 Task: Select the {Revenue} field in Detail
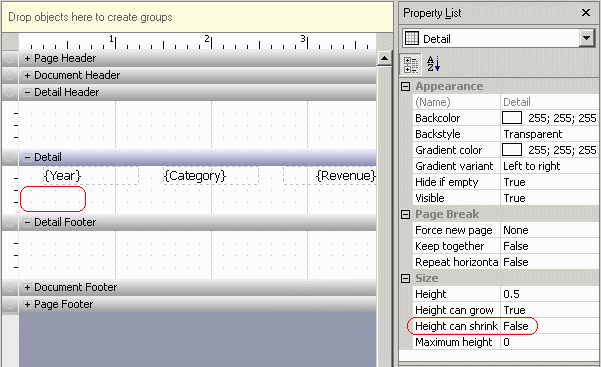click(x=330, y=176)
